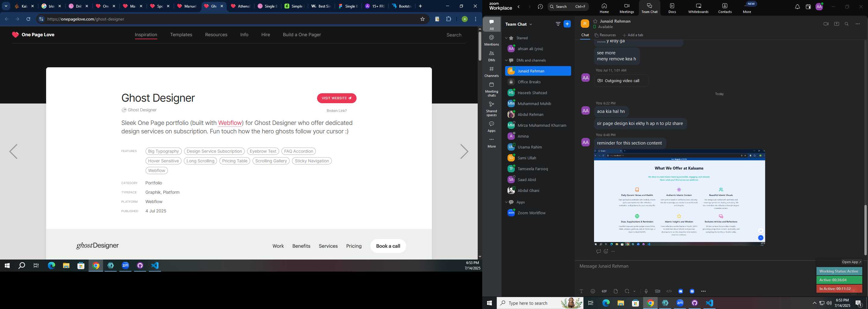The width and height of the screenshot is (868, 309).
Task: Open Meeting chats in Zoom sidebar
Action: 492,89
